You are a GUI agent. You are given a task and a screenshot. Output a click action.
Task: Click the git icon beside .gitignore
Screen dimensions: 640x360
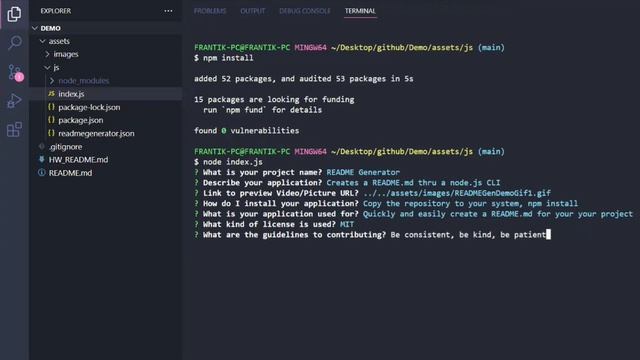[42, 146]
